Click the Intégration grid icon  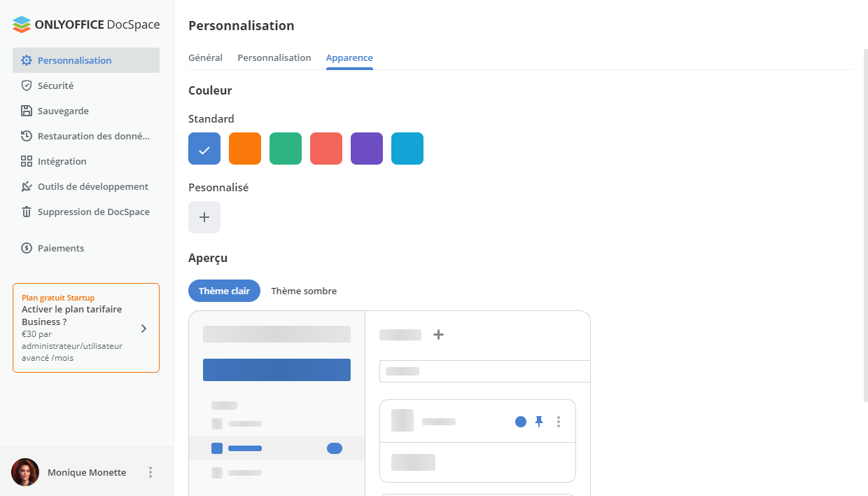click(x=27, y=161)
